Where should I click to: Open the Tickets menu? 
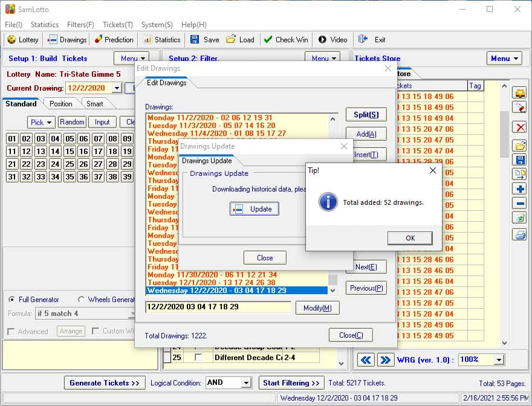(118, 24)
